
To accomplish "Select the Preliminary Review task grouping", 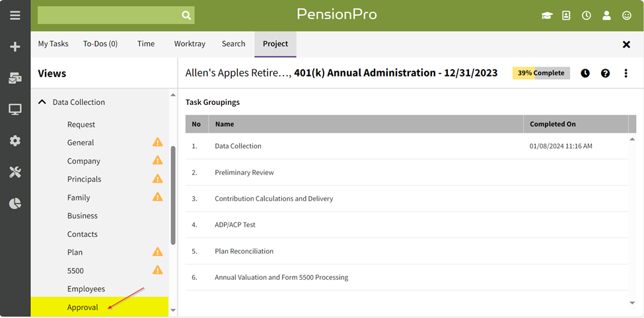I will [x=407, y=172].
